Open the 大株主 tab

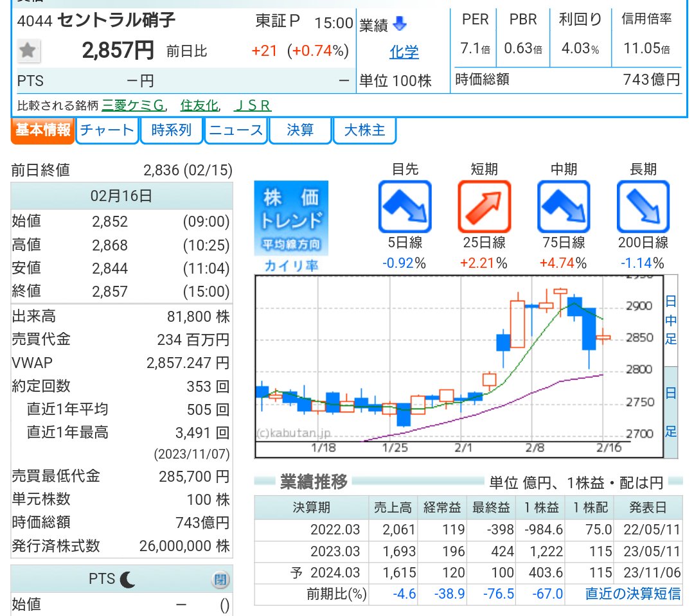pos(364,131)
